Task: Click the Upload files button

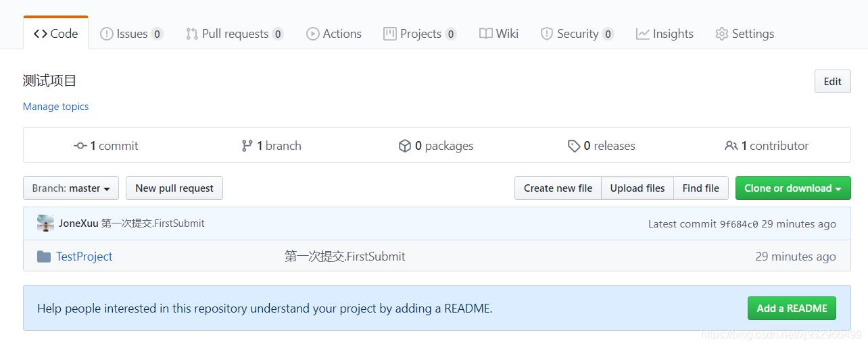Action: click(x=637, y=188)
